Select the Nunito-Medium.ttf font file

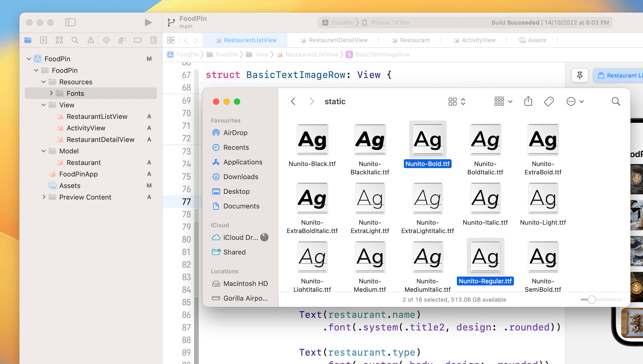click(370, 257)
